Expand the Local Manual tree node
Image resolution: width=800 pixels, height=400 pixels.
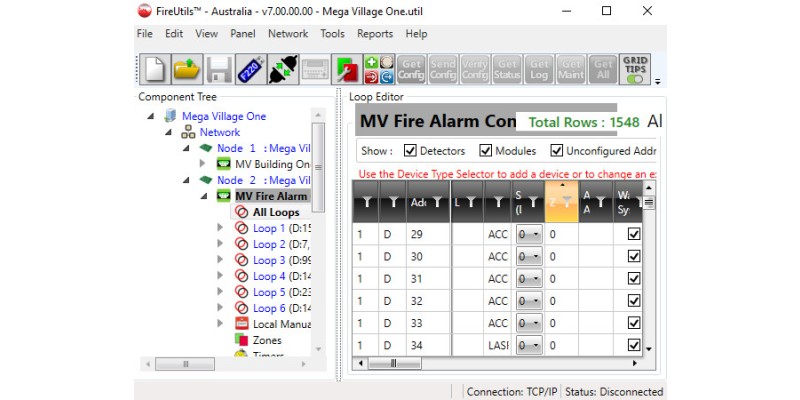[x=220, y=323]
